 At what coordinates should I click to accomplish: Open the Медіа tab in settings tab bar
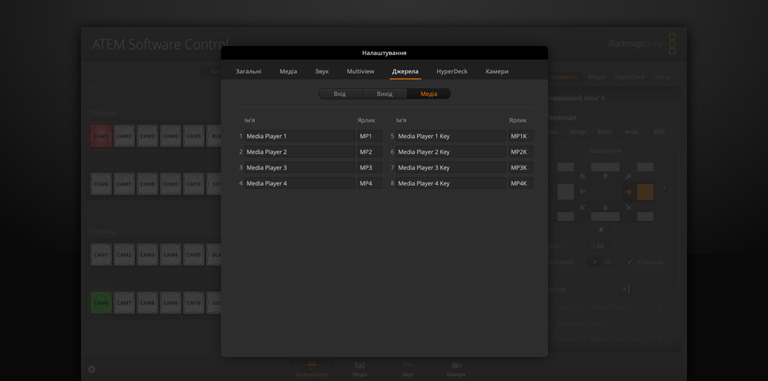(x=288, y=71)
